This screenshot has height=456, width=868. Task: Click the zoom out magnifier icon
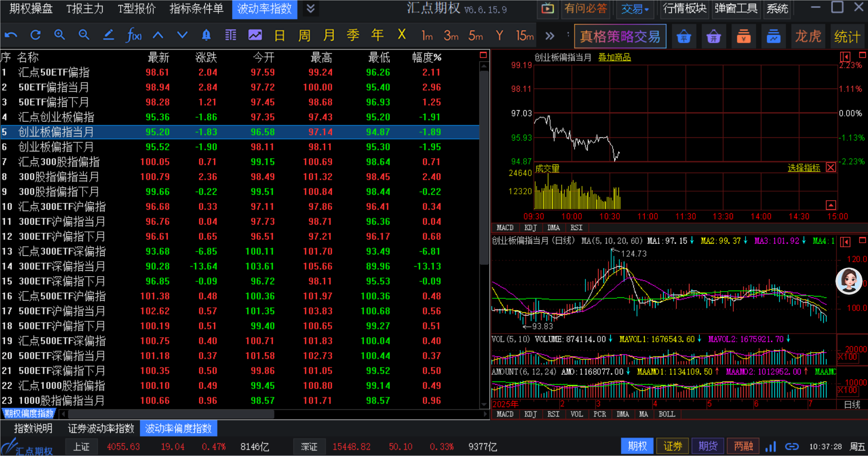(x=84, y=35)
